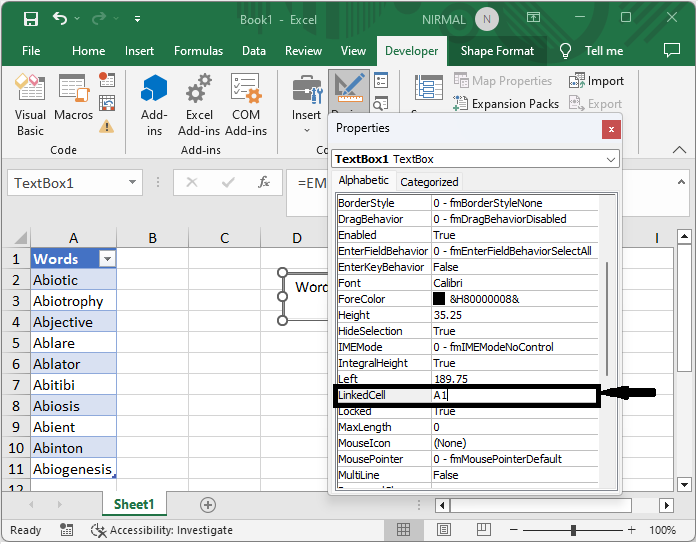The image size is (698, 544).
Task: Click the Select All corner triangle
Action: tap(20, 238)
